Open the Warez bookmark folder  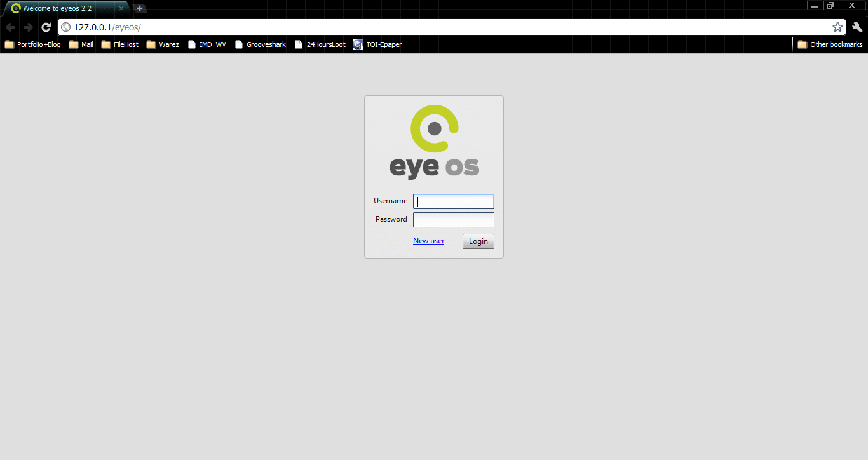point(163,44)
